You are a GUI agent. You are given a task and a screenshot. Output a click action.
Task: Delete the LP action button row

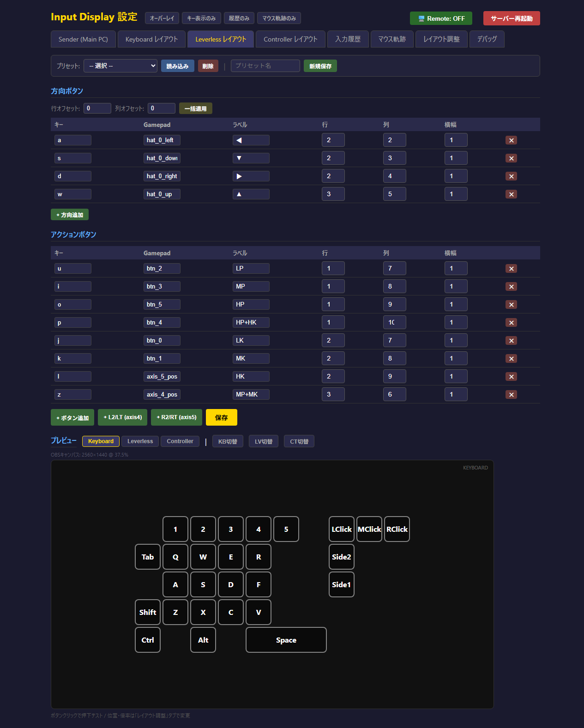coord(511,269)
